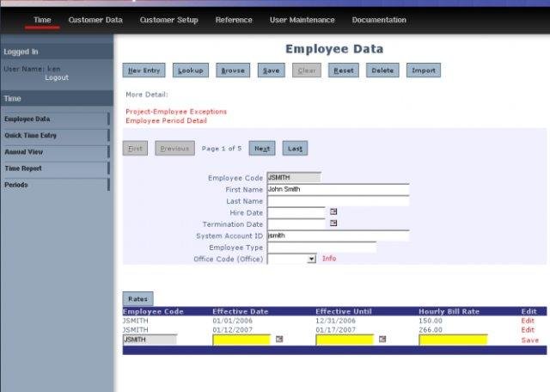
Task: Click the First Name text field
Action: tap(338, 189)
